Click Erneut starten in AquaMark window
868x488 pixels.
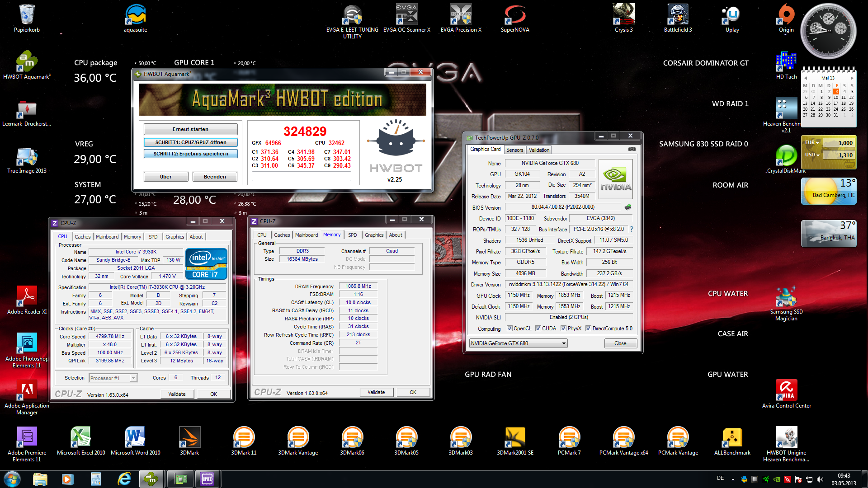pos(190,129)
